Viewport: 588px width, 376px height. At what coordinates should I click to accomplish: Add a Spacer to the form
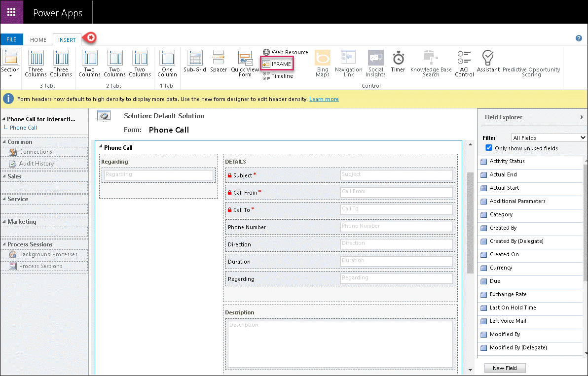[219, 62]
